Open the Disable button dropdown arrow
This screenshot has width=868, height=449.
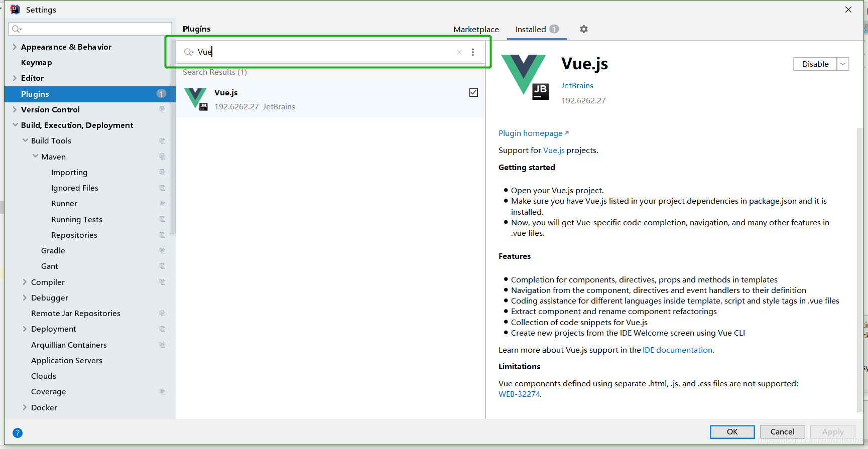point(843,64)
